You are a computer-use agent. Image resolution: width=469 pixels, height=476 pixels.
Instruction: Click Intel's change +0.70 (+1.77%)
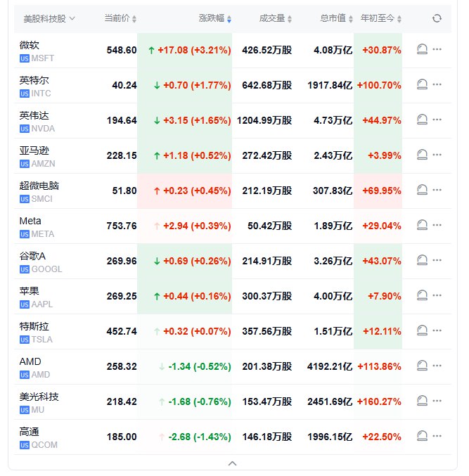[197, 85]
